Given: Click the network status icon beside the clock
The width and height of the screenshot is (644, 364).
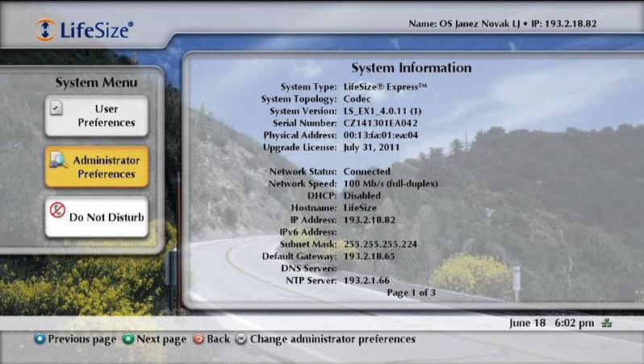Looking at the screenshot, I should 607,324.
